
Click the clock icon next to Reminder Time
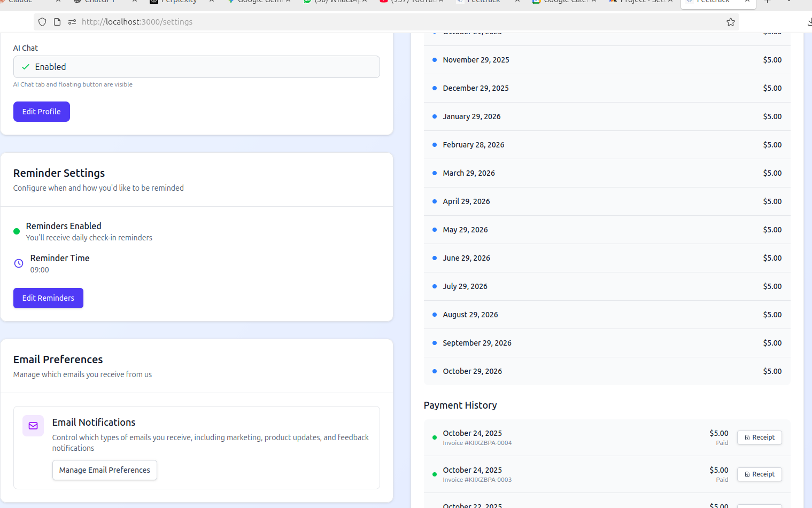pos(18,263)
